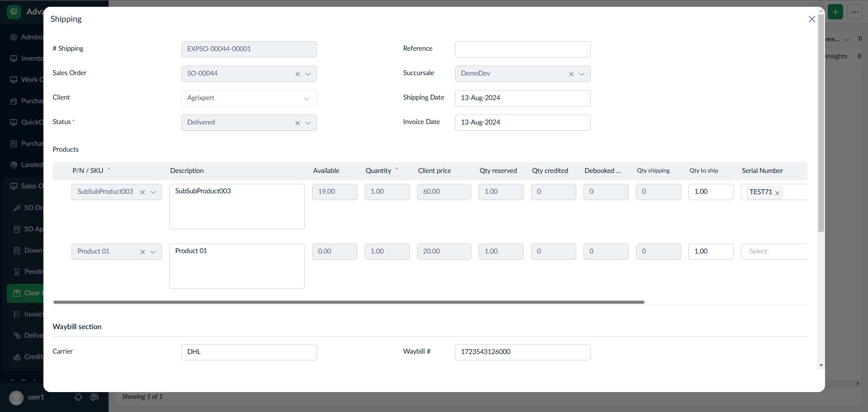Clear the SubSubProduct003 SKU selection

pyautogui.click(x=142, y=192)
